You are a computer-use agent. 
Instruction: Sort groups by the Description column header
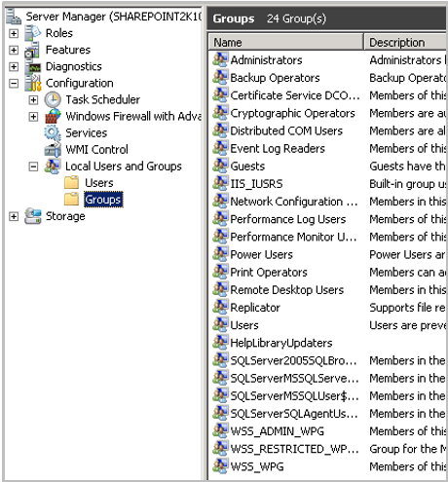405,42
